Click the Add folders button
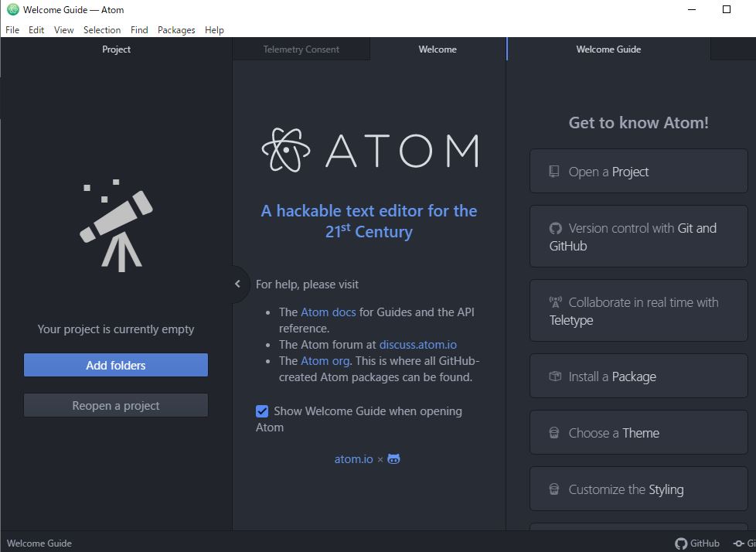This screenshot has width=756, height=552. point(116,365)
